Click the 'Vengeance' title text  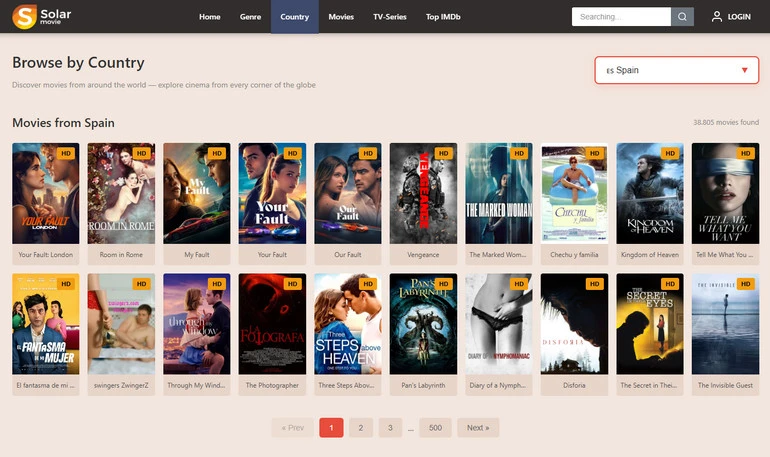423,255
